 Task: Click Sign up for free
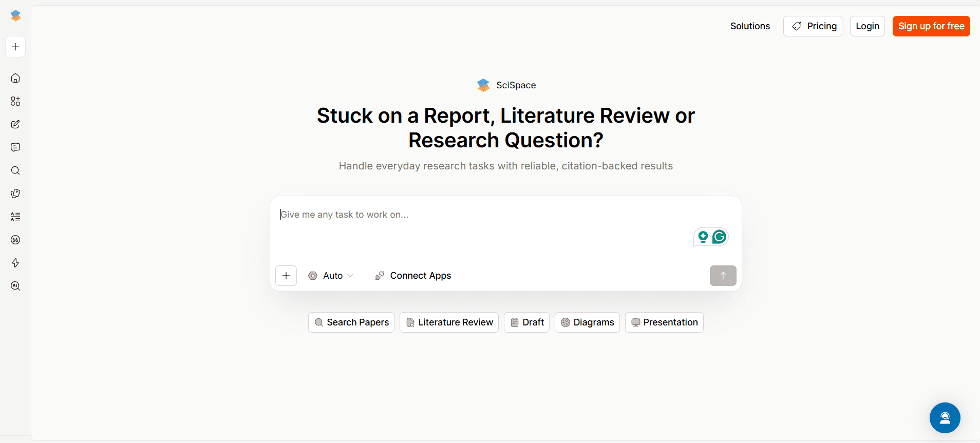(x=931, y=26)
